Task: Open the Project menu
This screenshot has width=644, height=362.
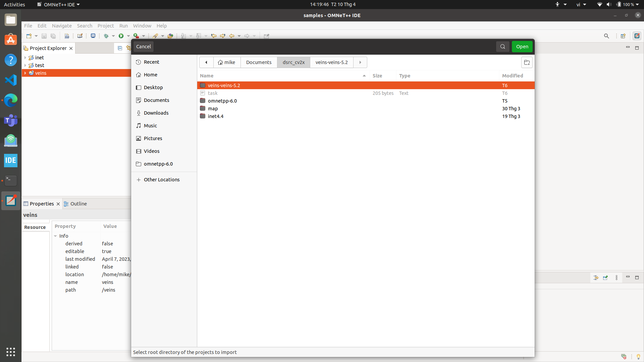Action: 105,26
